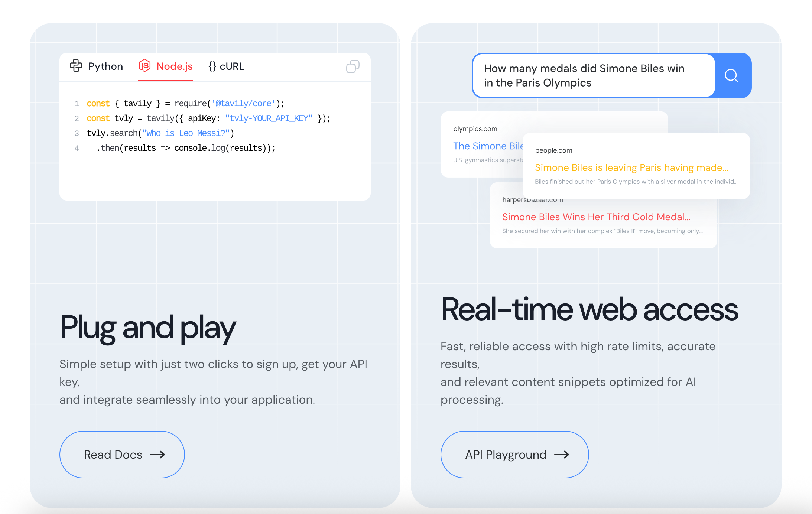812x514 pixels.
Task: Open the harpersbazaar.com gold medal article
Action: (596, 217)
